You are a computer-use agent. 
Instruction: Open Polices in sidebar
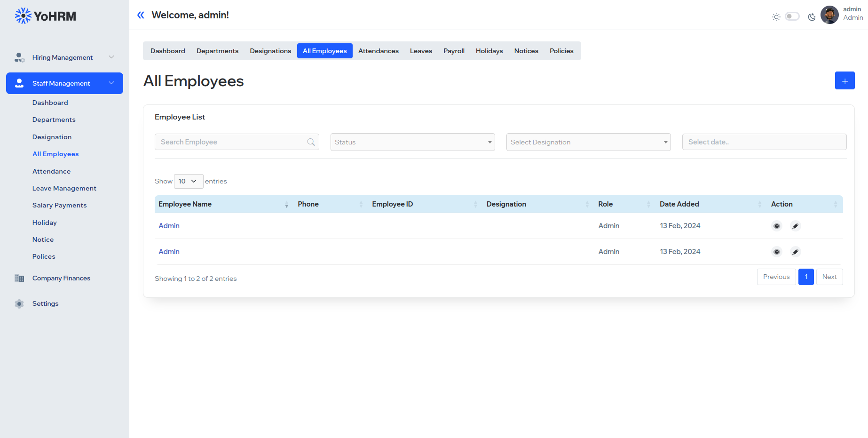coord(44,256)
